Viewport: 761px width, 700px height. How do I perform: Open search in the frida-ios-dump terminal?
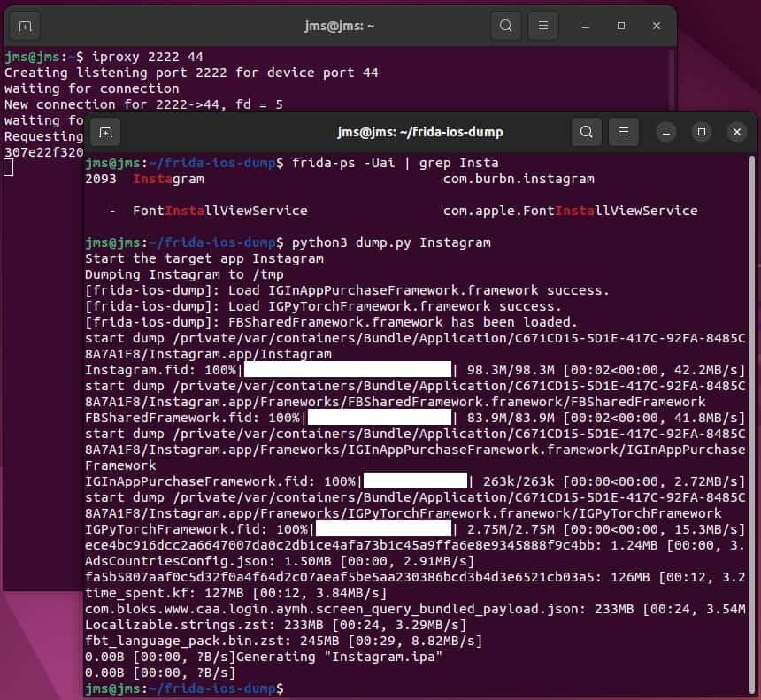tap(587, 132)
